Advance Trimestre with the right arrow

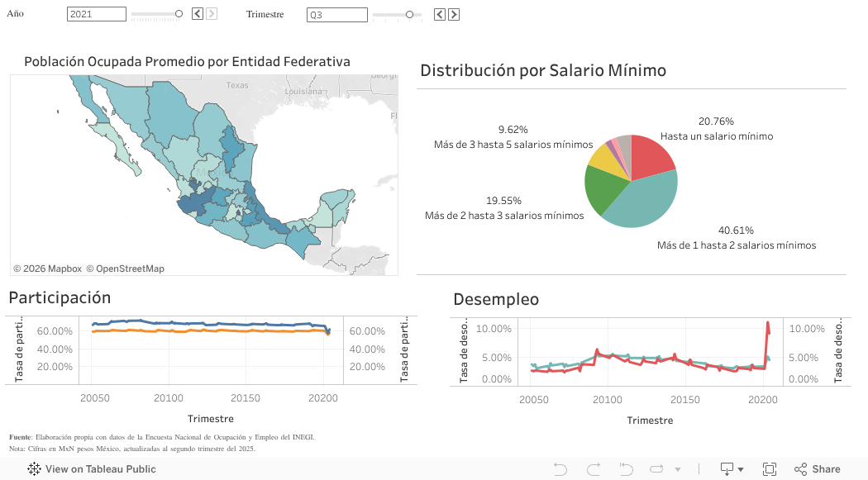[x=454, y=15]
